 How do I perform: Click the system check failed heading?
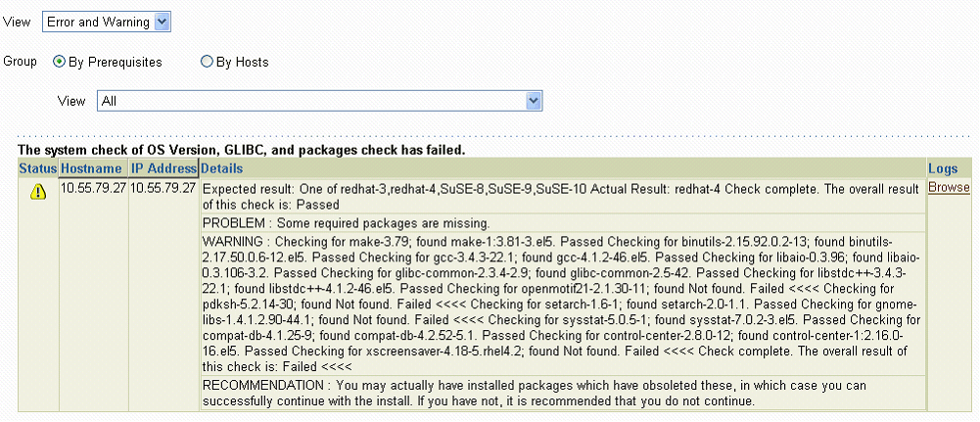pyautogui.click(x=241, y=150)
